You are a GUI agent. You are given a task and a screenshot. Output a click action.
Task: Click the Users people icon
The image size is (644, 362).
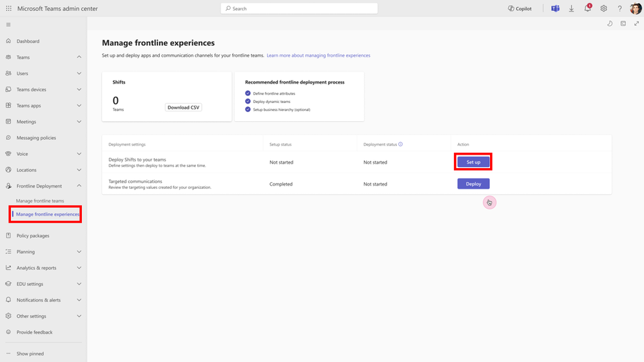[8, 73]
